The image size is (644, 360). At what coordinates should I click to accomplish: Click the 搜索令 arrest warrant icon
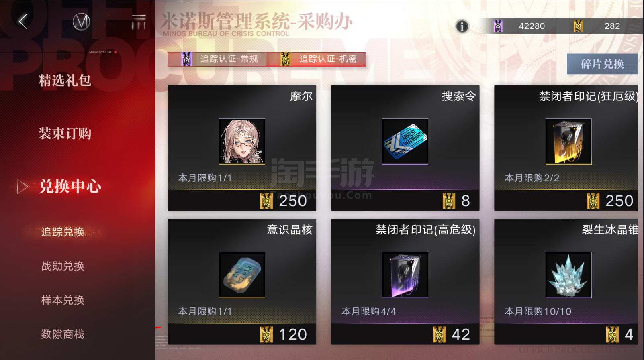pyautogui.click(x=405, y=142)
